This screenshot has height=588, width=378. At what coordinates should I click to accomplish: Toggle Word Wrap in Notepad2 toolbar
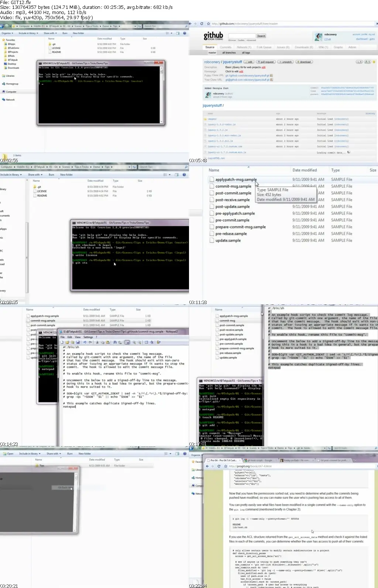(127, 342)
